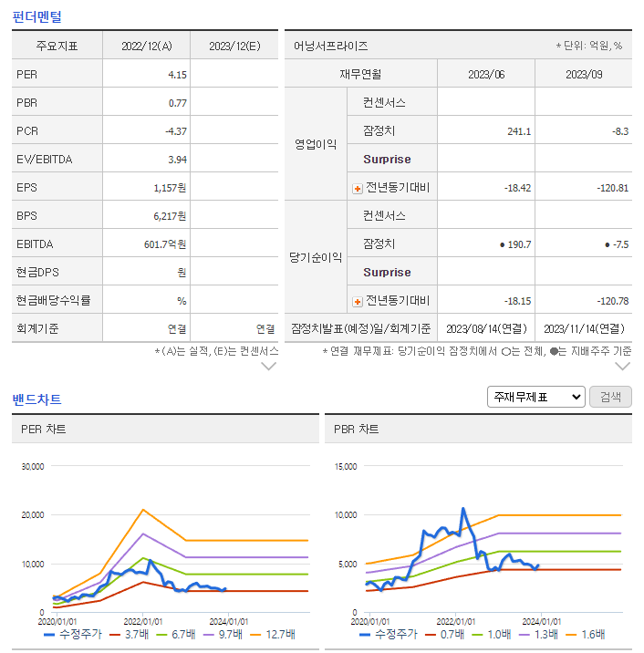Click the PBR 차트 panel title
The image size is (644, 653).
point(356,430)
